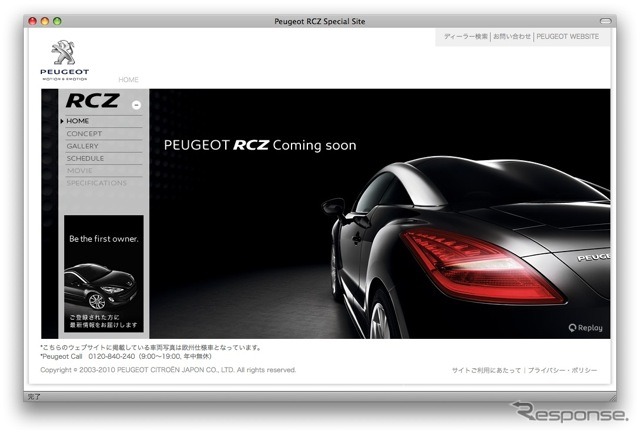The image size is (640, 434).
Task: Open お問い合わせ contact link
Action: 512,36
